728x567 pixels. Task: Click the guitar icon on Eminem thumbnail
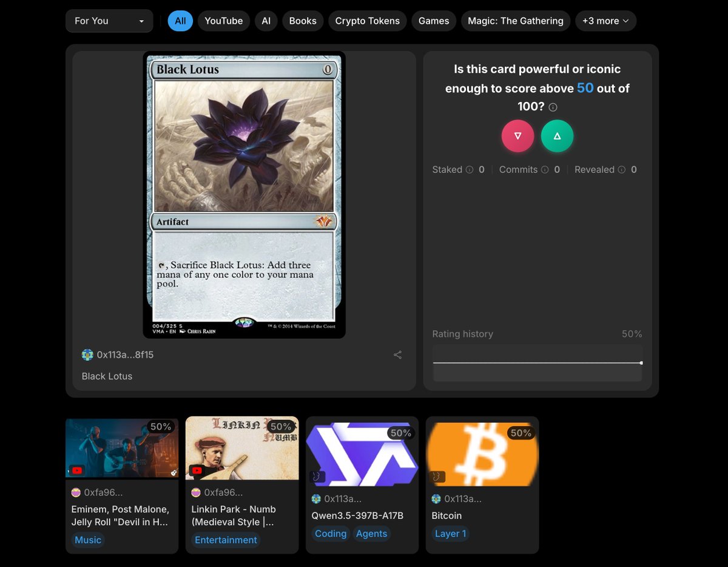pyautogui.click(x=173, y=474)
